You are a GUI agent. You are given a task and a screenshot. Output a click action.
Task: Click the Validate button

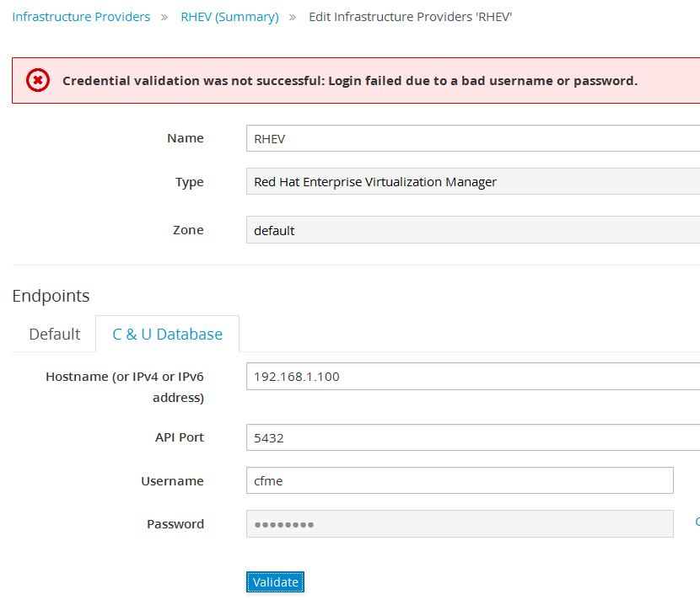[275, 582]
